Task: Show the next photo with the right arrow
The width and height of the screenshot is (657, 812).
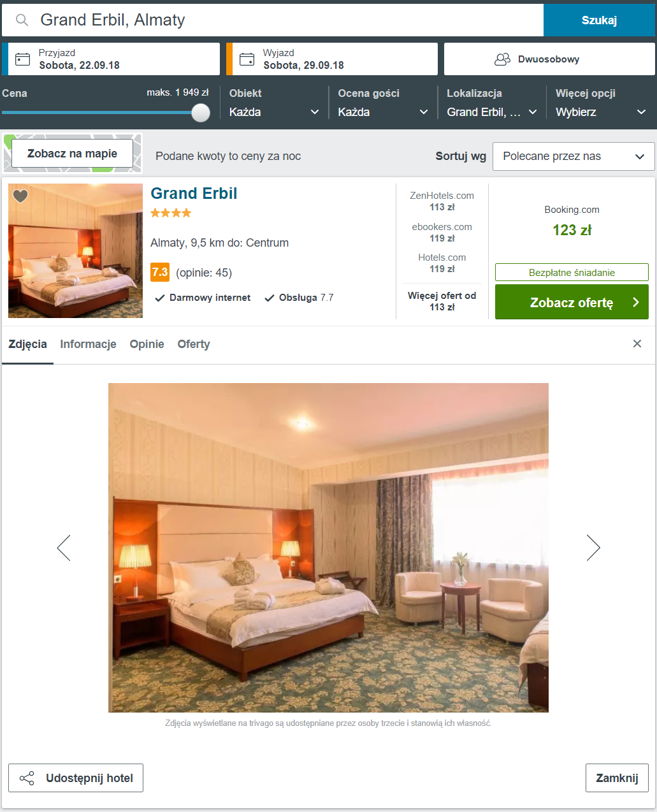Action: [x=593, y=547]
